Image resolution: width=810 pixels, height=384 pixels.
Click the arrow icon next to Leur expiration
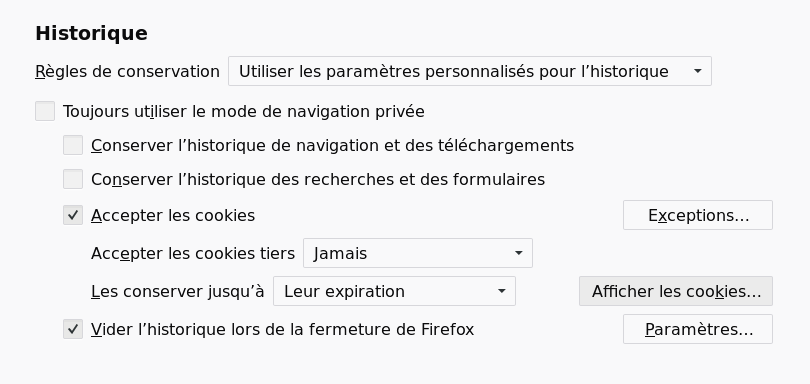click(x=502, y=291)
